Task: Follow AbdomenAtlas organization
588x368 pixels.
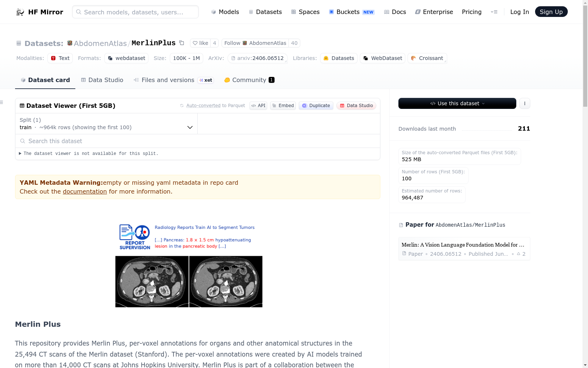Action: [x=255, y=43]
